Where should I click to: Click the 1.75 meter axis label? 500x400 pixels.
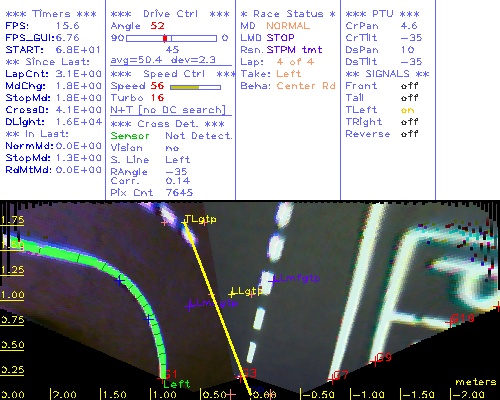click(x=12, y=220)
